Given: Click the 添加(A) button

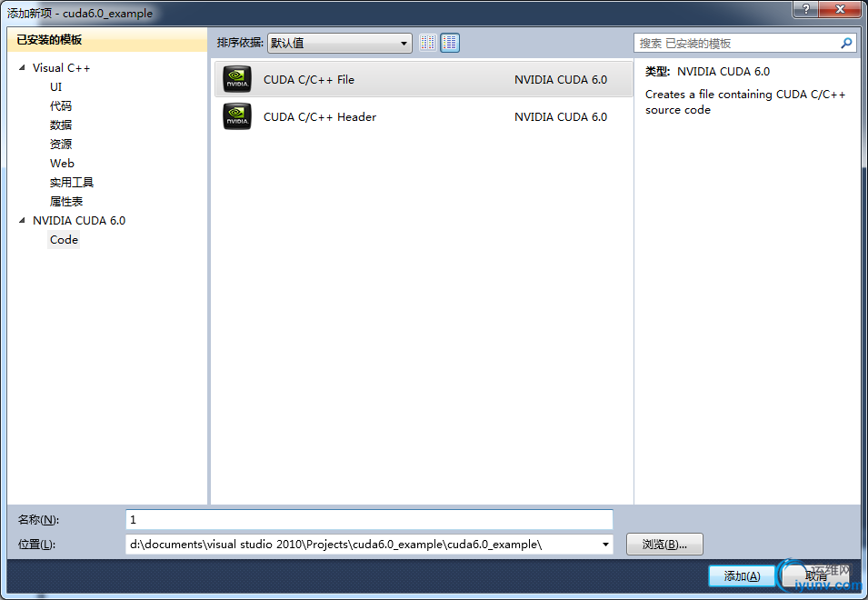Looking at the screenshot, I should 742,576.
